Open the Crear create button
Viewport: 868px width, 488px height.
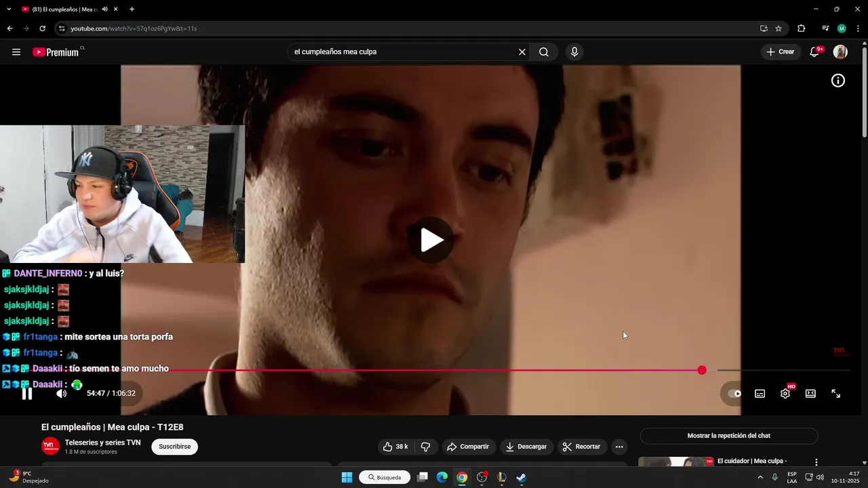781,52
